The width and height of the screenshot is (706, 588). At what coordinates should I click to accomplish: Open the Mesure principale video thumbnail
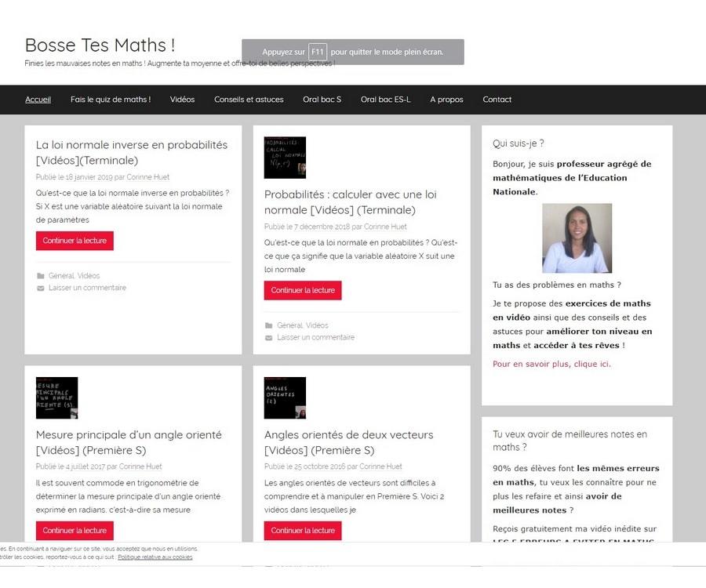(56, 397)
